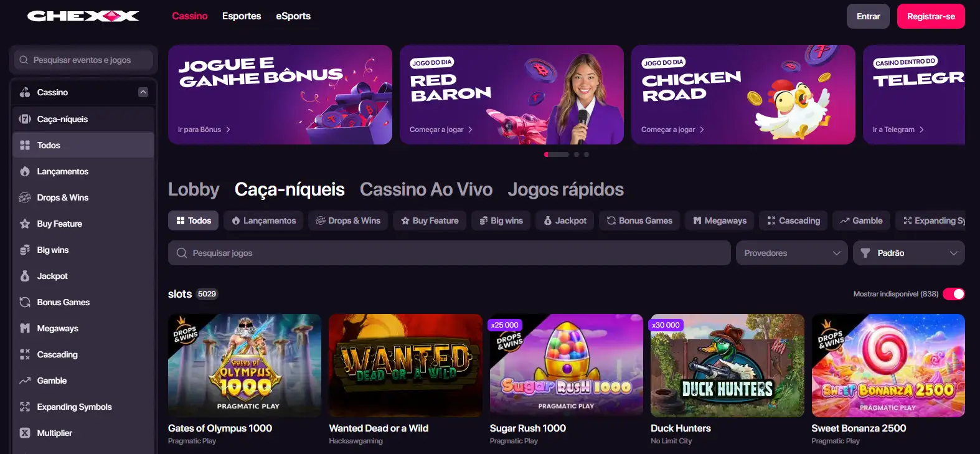Click the Multiplier X icon in sidebar
980x454 pixels.
tap(25, 433)
